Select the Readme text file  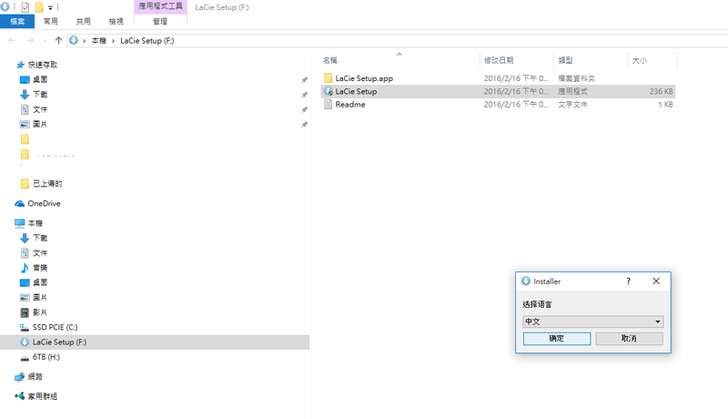pos(350,105)
